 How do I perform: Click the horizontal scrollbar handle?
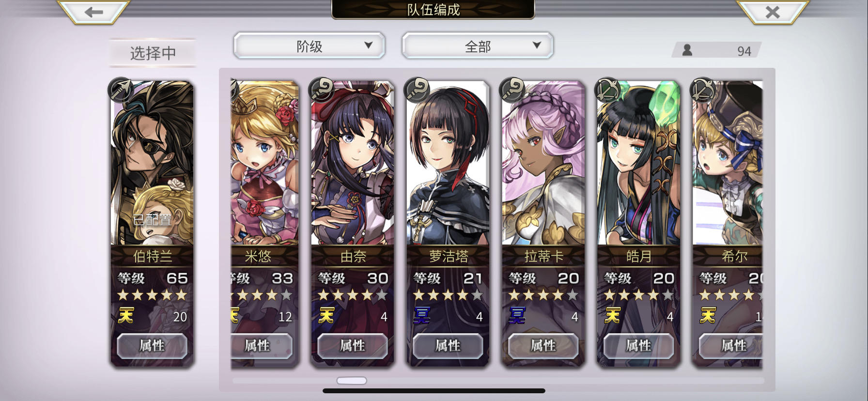[352, 381]
